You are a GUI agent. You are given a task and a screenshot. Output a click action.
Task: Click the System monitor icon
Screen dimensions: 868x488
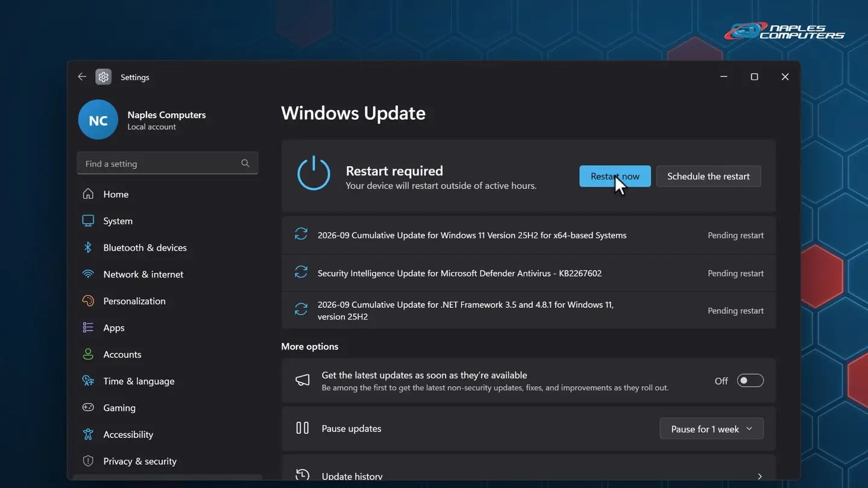pyautogui.click(x=88, y=221)
